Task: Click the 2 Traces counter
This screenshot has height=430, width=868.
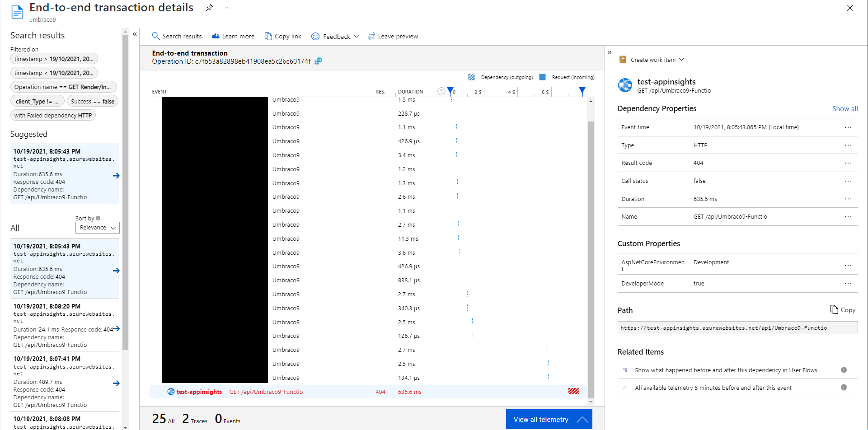Action: (x=195, y=419)
